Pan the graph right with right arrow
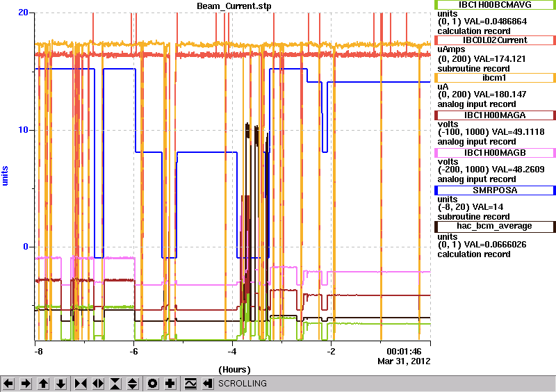The height and width of the screenshot is (392, 556). click(26, 384)
